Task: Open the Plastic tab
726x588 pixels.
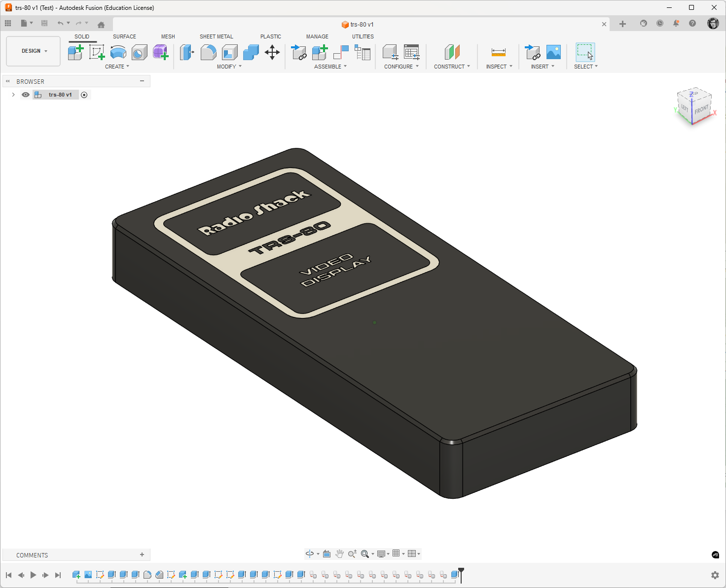Action: pos(271,36)
